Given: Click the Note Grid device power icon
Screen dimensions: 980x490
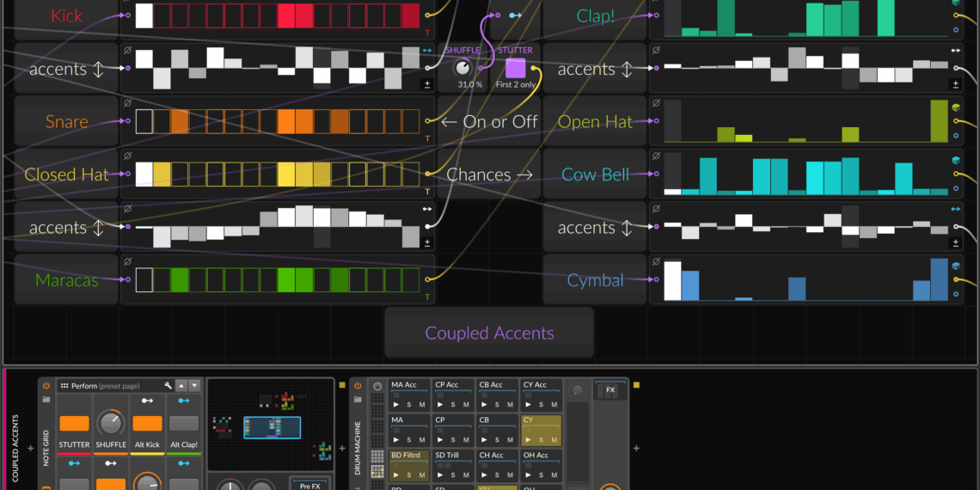Looking at the screenshot, I should click(46, 386).
